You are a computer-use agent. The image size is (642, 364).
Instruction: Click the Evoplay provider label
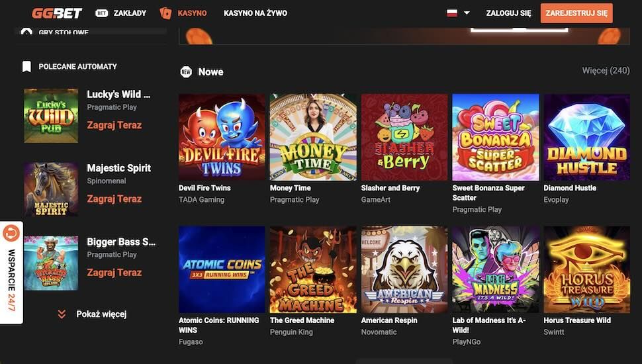coord(556,200)
